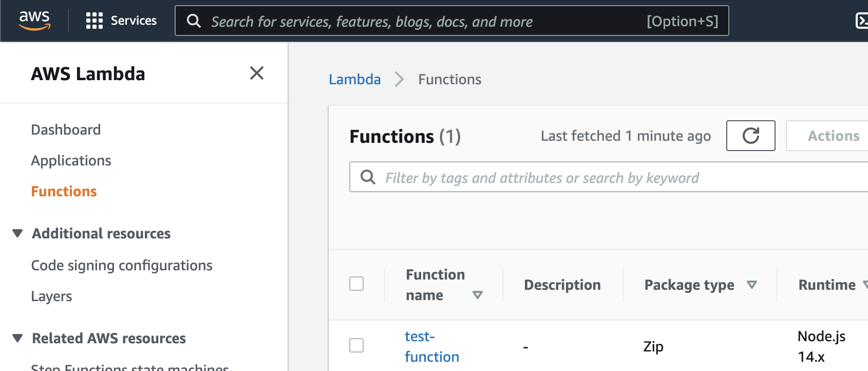Check the test-function row checkbox
The image size is (868, 371).
tap(356, 345)
